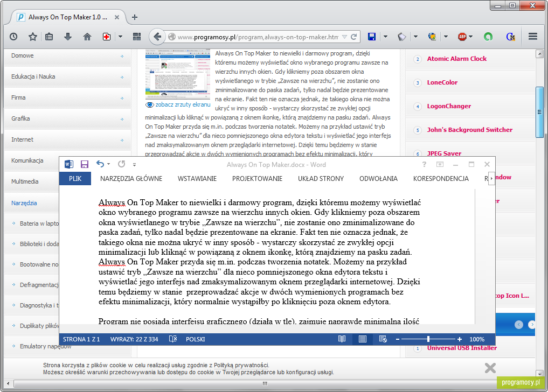Zoom in with the plus in Word status bar
This screenshot has width=548, height=392.
pos(459,339)
